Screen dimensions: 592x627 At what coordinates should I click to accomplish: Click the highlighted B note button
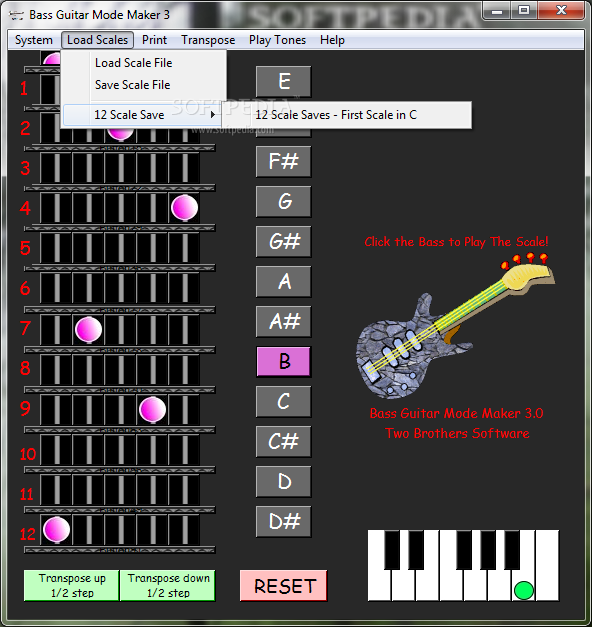click(x=284, y=361)
